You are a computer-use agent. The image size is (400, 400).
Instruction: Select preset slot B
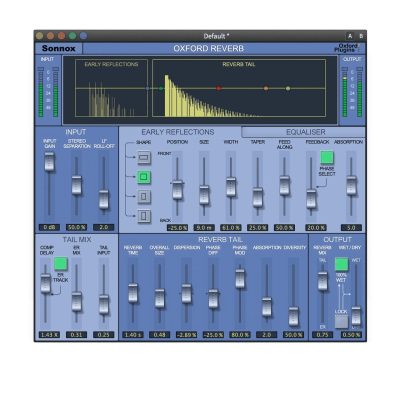(x=360, y=36)
